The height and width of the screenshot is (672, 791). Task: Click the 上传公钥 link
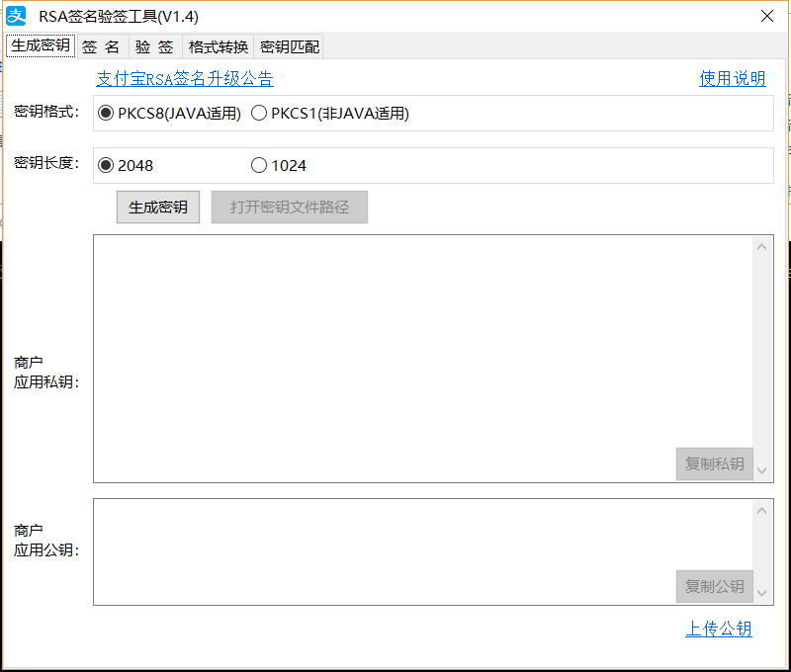(719, 630)
